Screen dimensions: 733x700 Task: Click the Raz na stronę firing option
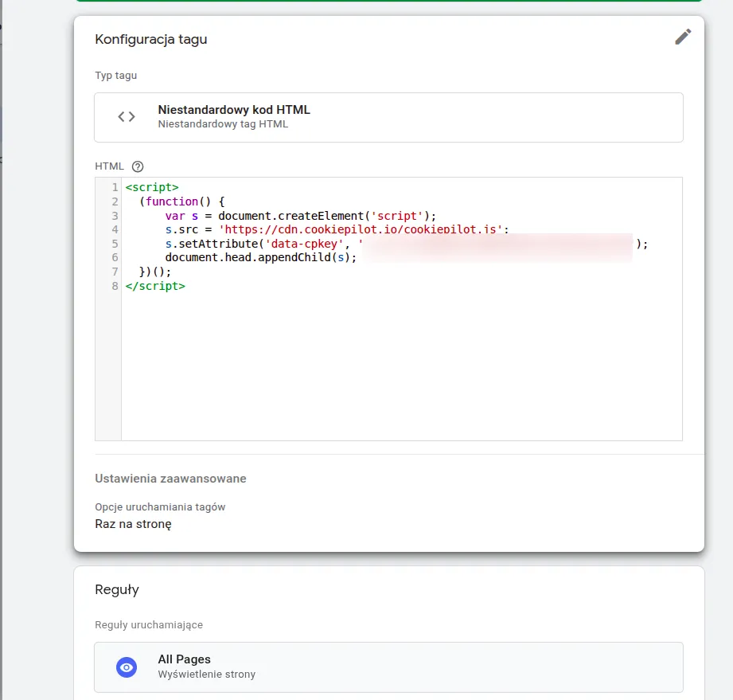(x=133, y=524)
